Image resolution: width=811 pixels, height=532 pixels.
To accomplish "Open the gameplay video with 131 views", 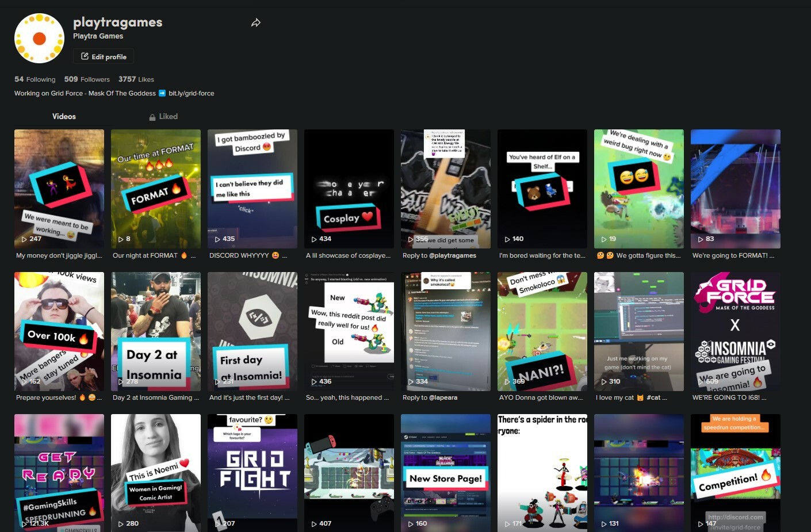I will point(639,473).
